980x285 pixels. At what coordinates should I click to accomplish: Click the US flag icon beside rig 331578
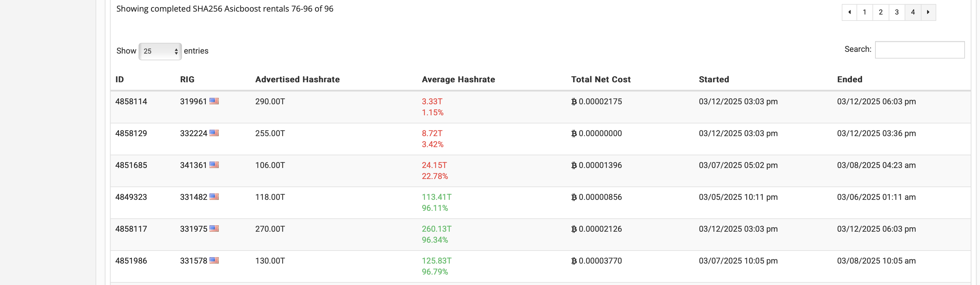coord(214,261)
